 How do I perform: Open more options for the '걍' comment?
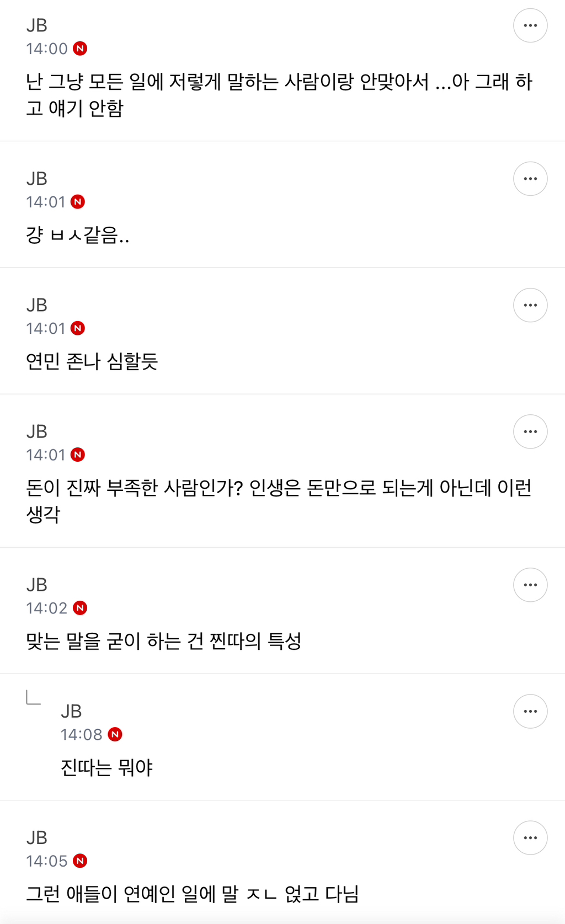pos(530,179)
